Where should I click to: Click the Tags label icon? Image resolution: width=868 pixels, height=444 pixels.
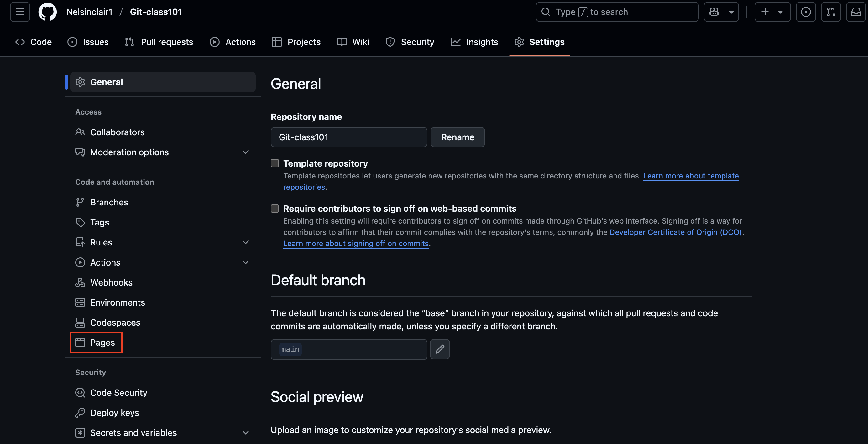point(80,222)
